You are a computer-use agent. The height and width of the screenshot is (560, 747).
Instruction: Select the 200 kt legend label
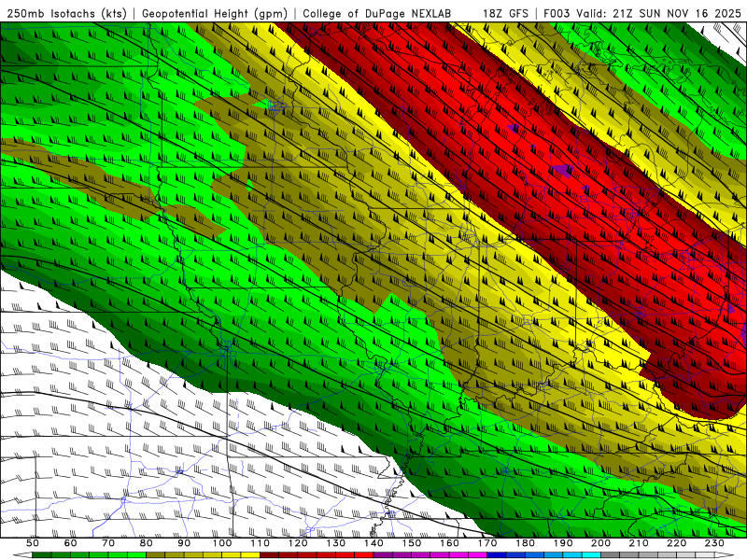(600, 543)
